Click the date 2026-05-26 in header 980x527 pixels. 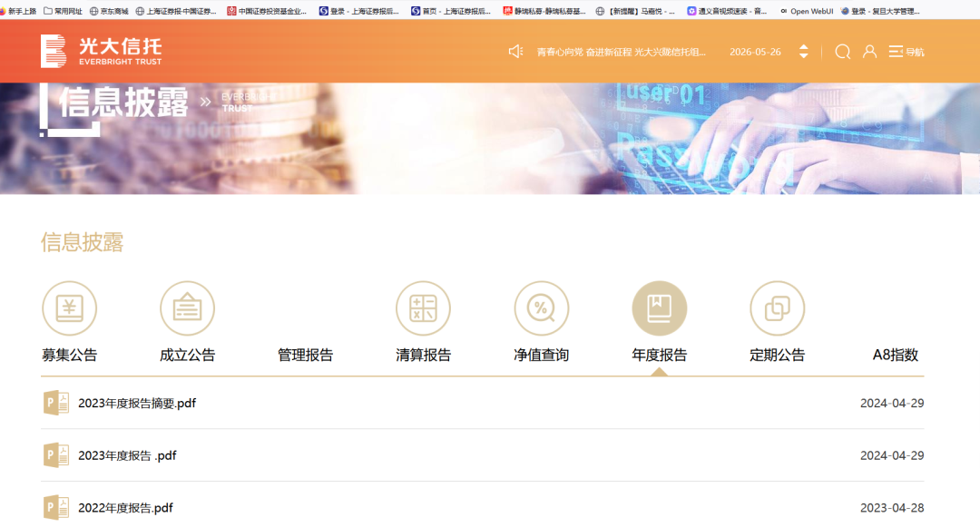755,52
